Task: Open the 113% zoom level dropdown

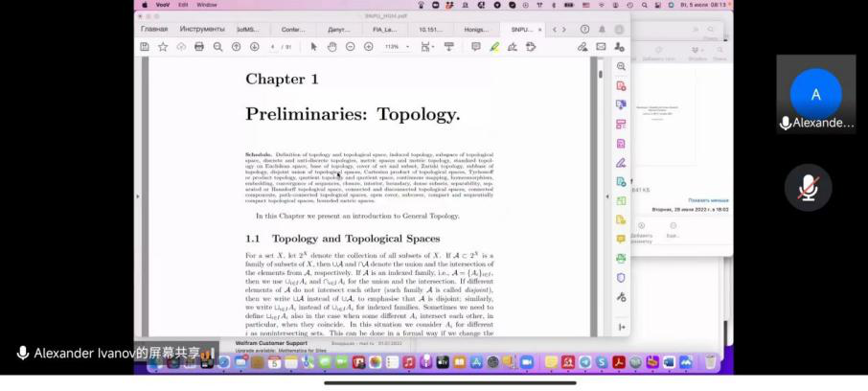Action: pos(397,47)
